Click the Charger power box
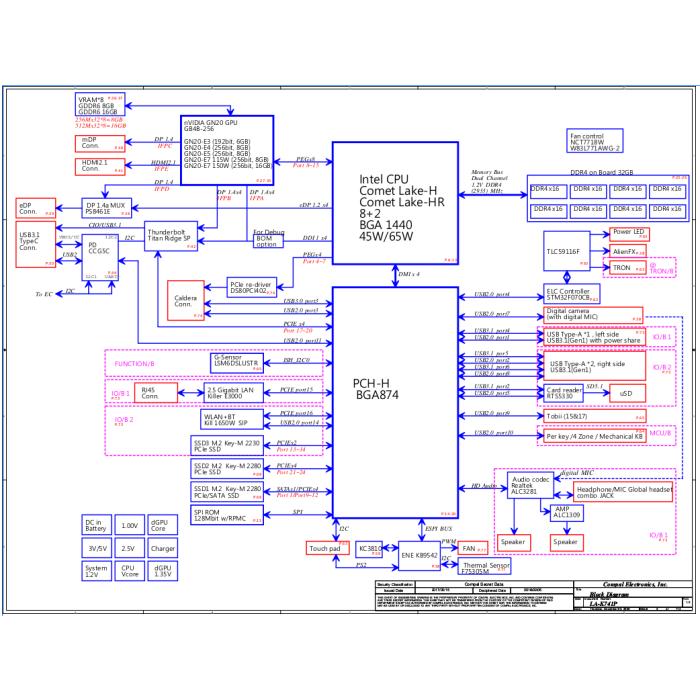This screenshot has height=700, width=700. pos(162,548)
